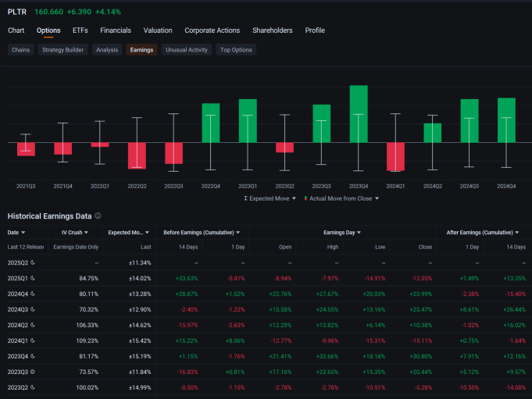This screenshot has width=532, height=399.
Task: Click the Chains sub-tab button
Action: [20, 50]
